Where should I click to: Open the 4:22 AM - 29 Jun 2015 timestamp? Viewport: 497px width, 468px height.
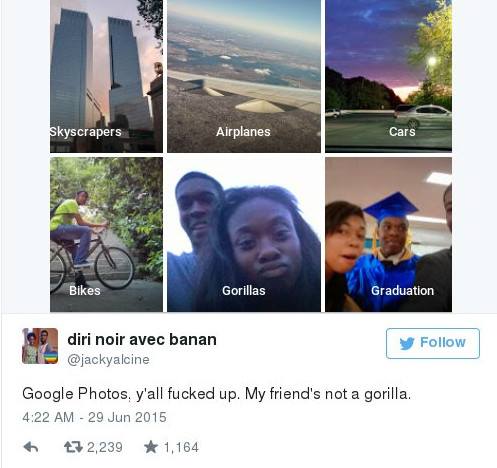tap(94, 417)
